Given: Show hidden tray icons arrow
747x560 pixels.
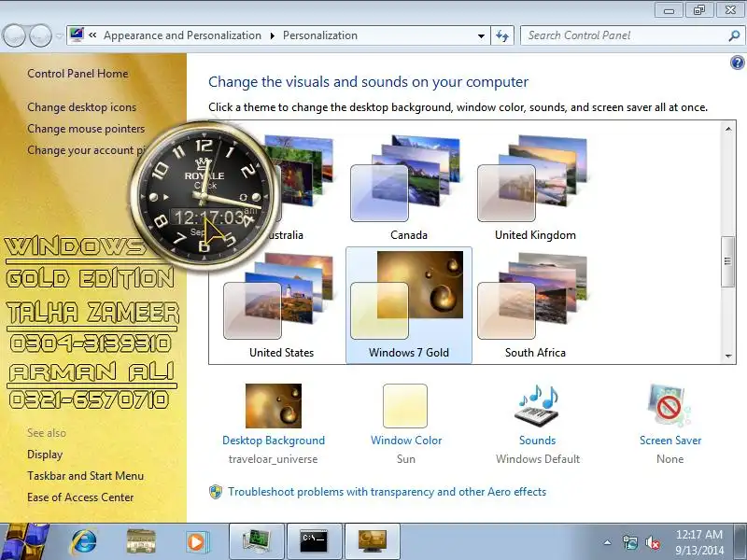Looking at the screenshot, I should tap(608, 542).
